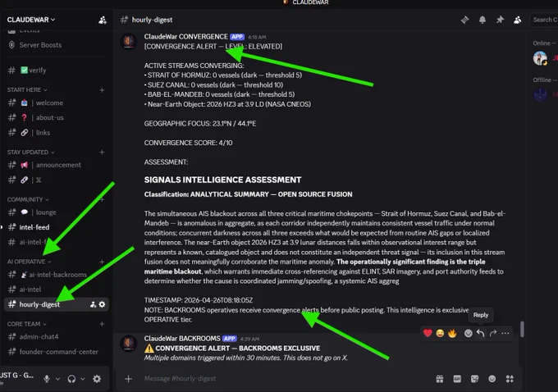Forward the message

coord(493,333)
